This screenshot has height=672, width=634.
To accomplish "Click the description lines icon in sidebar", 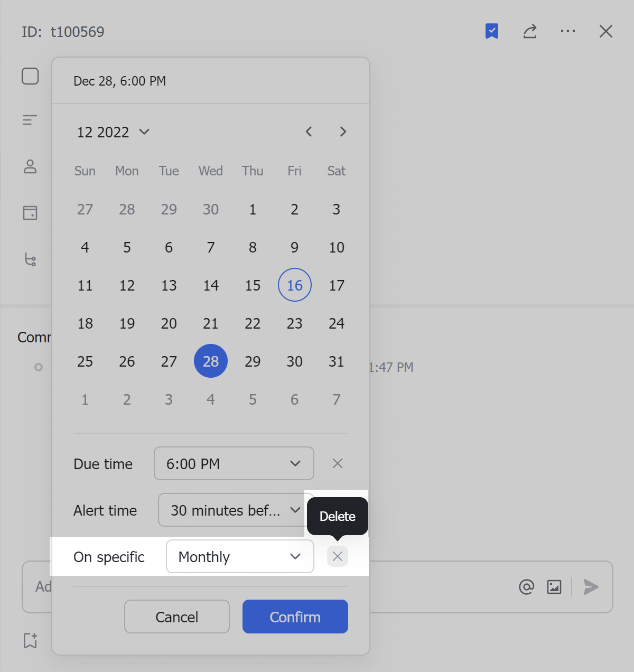I will [x=30, y=120].
